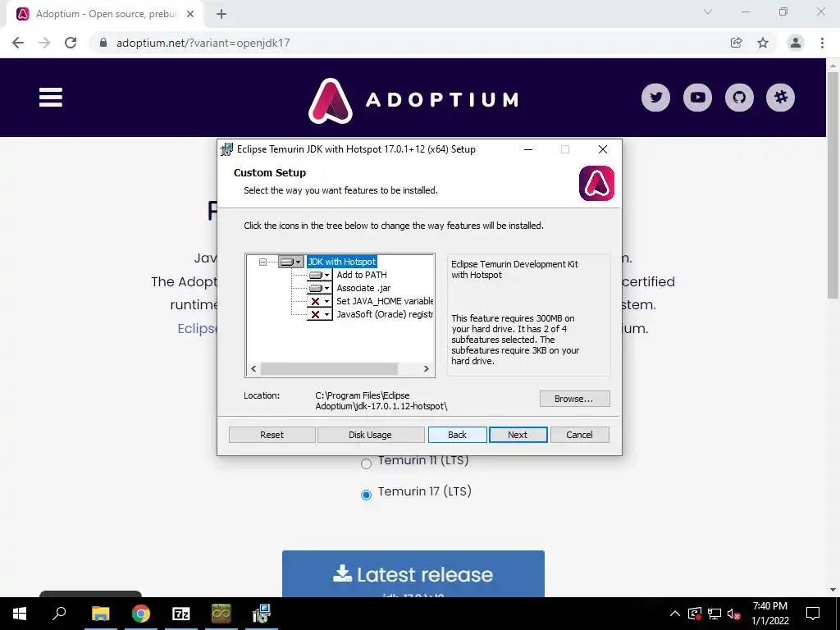This screenshot has height=630, width=840.
Task: Select Add to PATH feature
Action: point(362,275)
